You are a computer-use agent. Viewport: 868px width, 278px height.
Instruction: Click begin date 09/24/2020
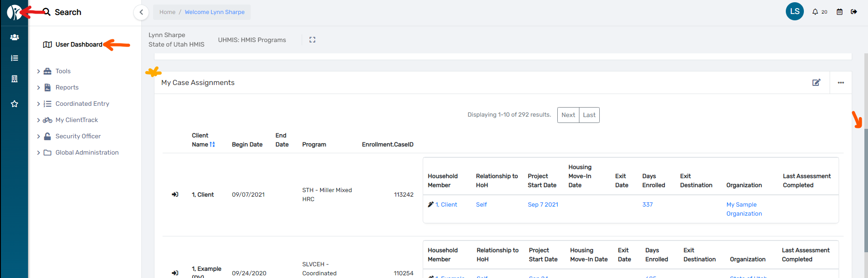click(x=249, y=273)
